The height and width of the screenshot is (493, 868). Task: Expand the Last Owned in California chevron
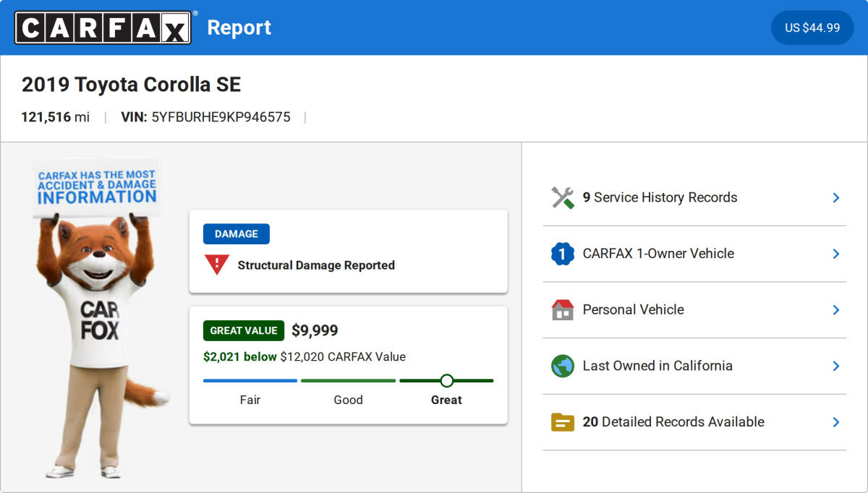(835, 366)
